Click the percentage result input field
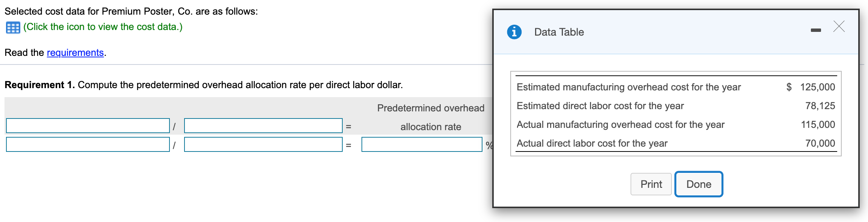The image size is (868, 222). click(x=421, y=144)
